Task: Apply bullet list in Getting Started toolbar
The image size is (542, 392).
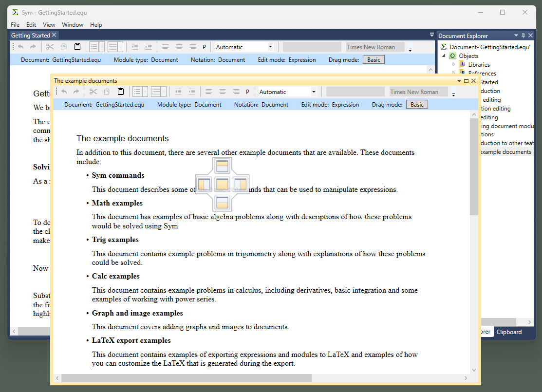Action: point(93,47)
